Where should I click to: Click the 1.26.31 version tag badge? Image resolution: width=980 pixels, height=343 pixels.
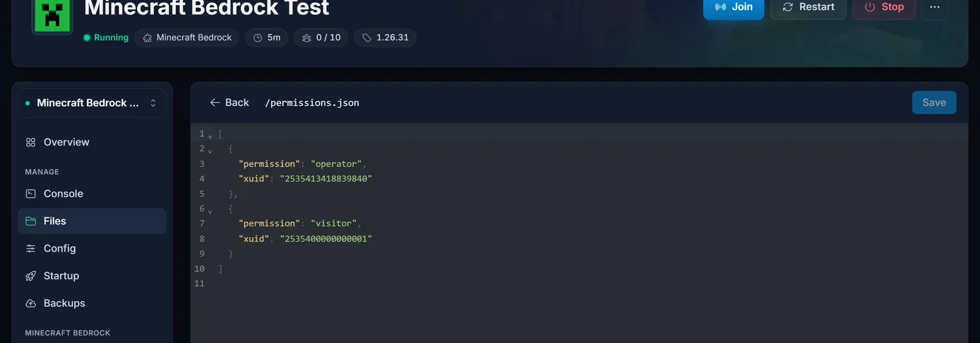pyautogui.click(x=385, y=37)
